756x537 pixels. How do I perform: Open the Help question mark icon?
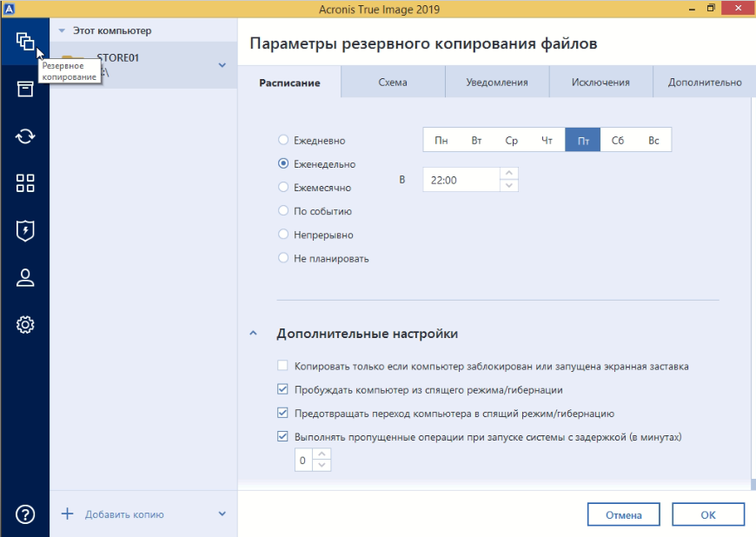25,514
